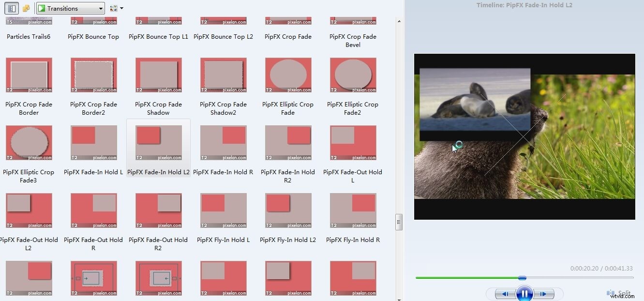
Task: Click the vertical scrollbar thumb
Action: (x=399, y=222)
